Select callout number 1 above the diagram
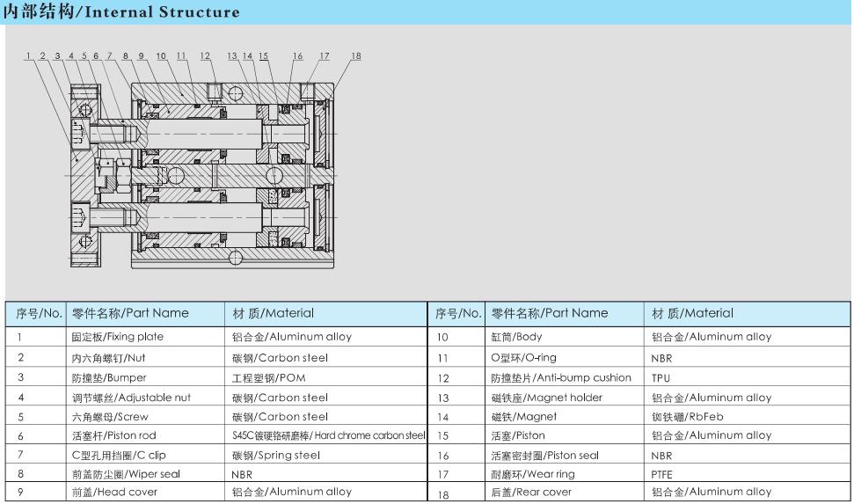The image size is (854, 504). coord(28,56)
